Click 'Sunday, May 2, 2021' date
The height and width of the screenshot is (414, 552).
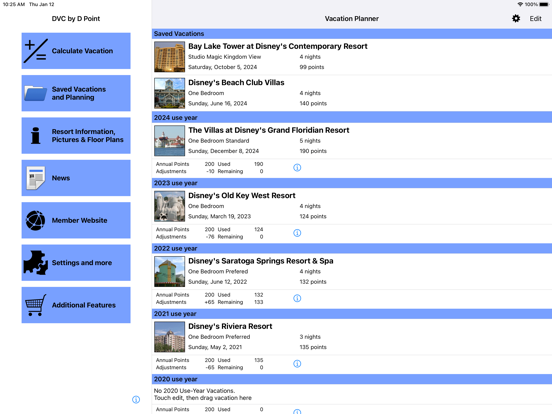point(215,347)
